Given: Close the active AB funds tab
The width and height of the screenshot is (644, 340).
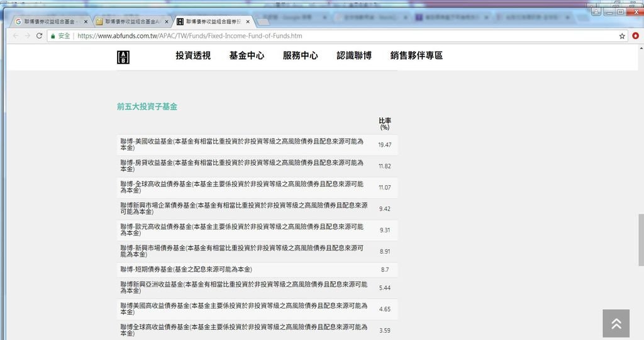Looking at the screenshot, I should pyautogui.click(x=248, y=22).
